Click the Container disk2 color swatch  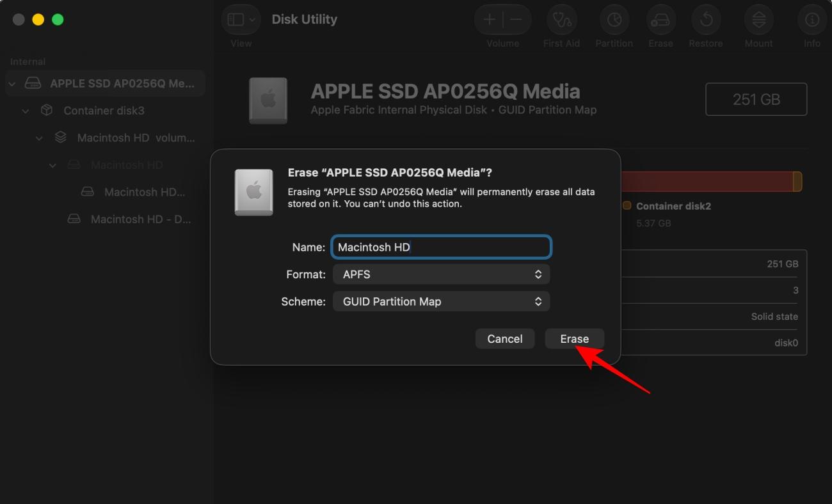coord(627,206)
